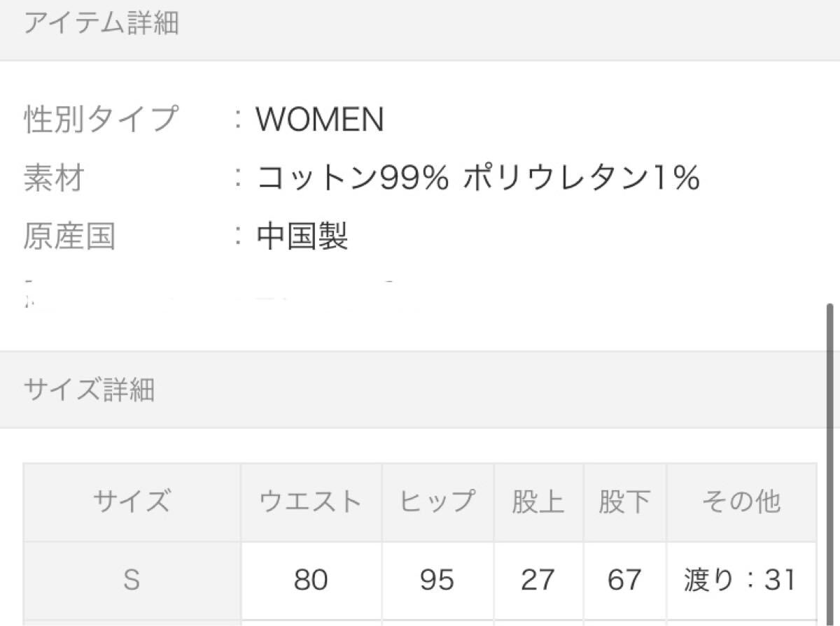Click the 渡り：31 cell
The image size is (840, 626).
click(741, 580)
